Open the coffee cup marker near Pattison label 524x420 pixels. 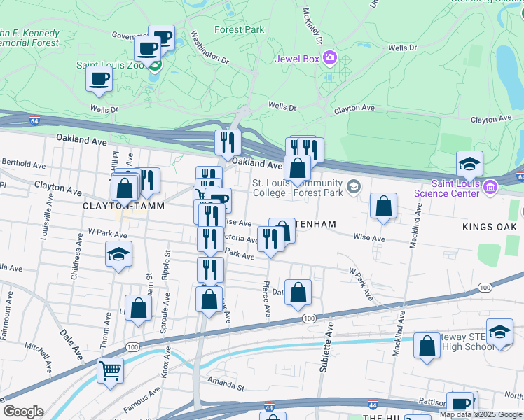(460, 405)
